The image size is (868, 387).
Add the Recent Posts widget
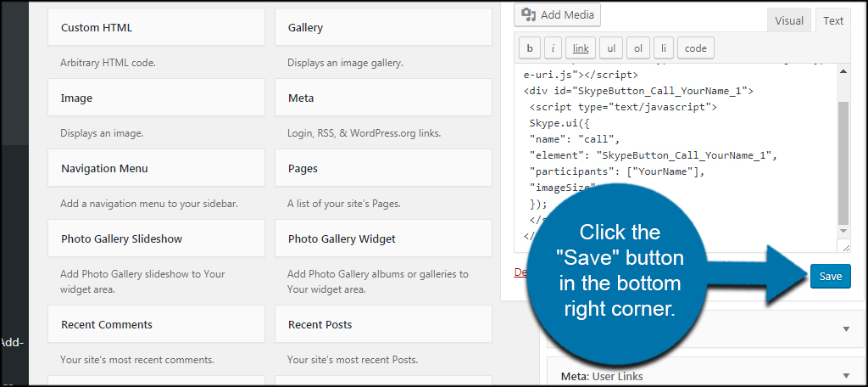[383, 325]
